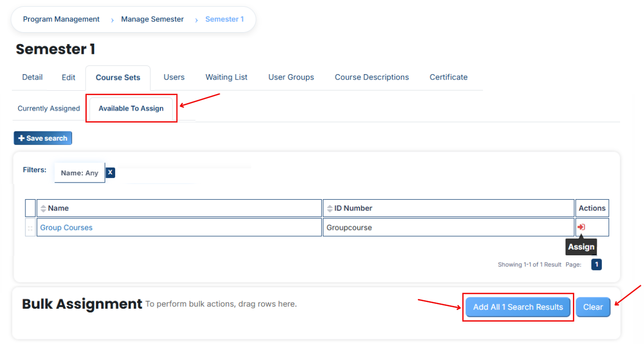Show the Currently Assigned sub-tab
The width and height of the screenshot is (644, 344).
pos(49,108)
